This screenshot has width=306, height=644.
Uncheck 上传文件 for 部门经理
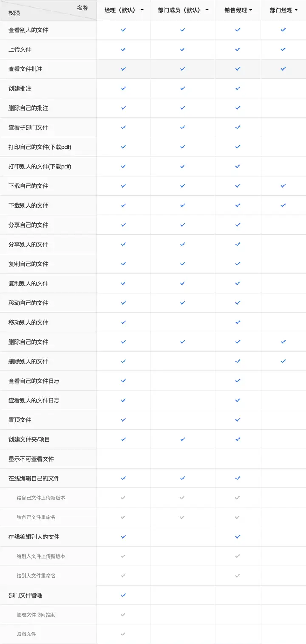point(283,49)
